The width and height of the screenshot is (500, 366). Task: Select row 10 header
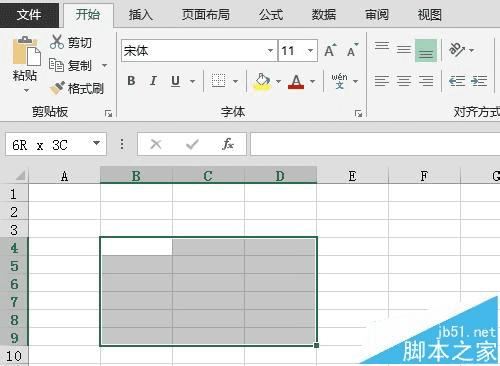point(14,356)
